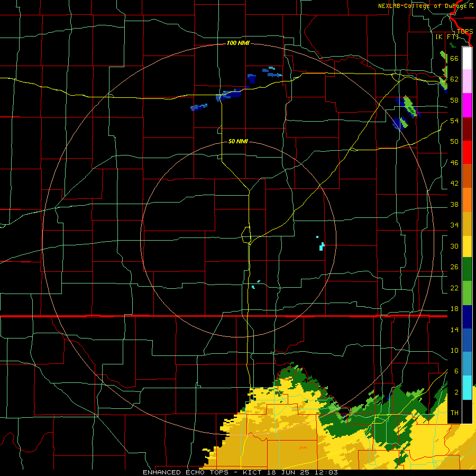Click the "NEXLAB-College of DuPage" credit text
The height and width of the screenshot is (476, 476).
pyautogui.click(x=423, y=6)
